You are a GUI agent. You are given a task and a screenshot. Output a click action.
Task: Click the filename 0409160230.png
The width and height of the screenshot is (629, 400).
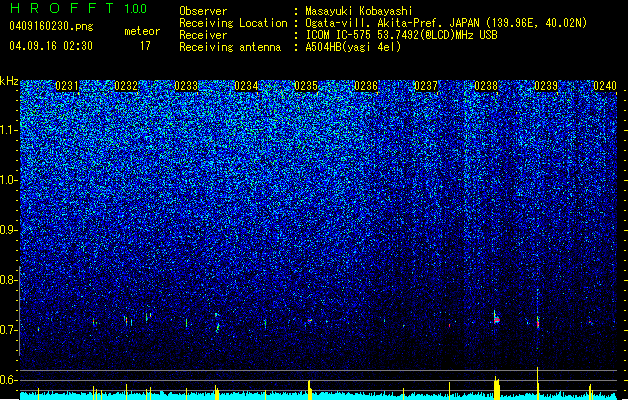pos(51,26)
